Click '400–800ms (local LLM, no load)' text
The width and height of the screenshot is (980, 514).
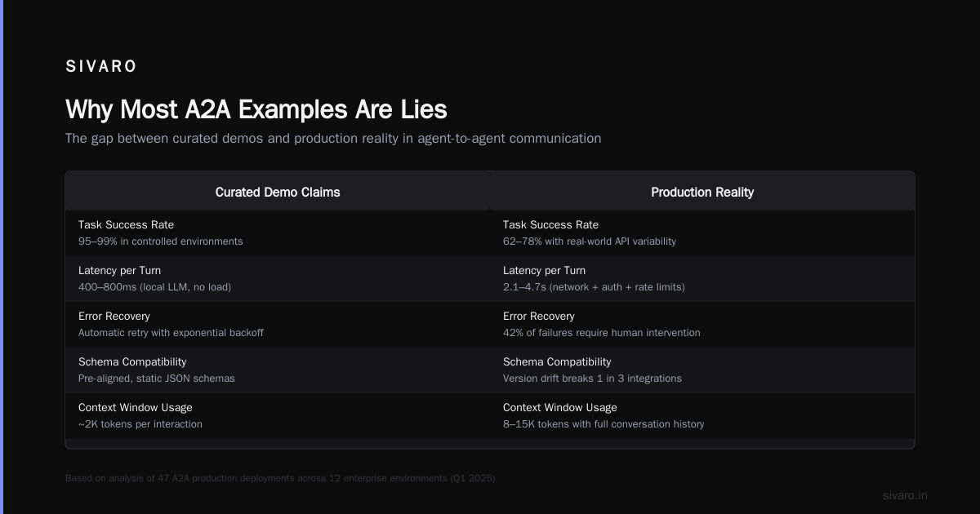tap(154, 287)
